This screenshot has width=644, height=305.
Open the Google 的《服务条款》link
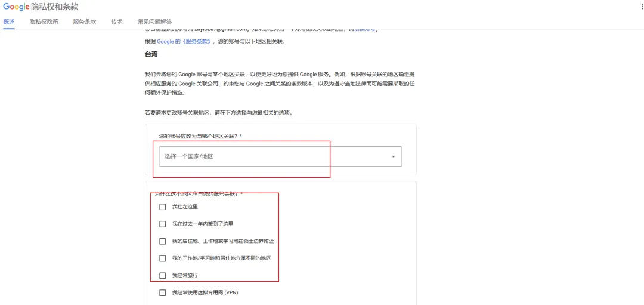pos(184,42)
